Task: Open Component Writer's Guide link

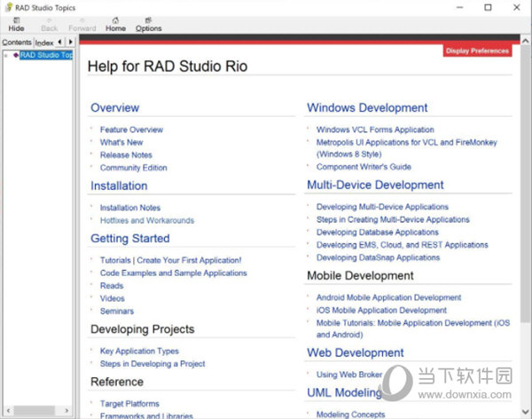Action: pyautogui.click(x=364, y=167)
